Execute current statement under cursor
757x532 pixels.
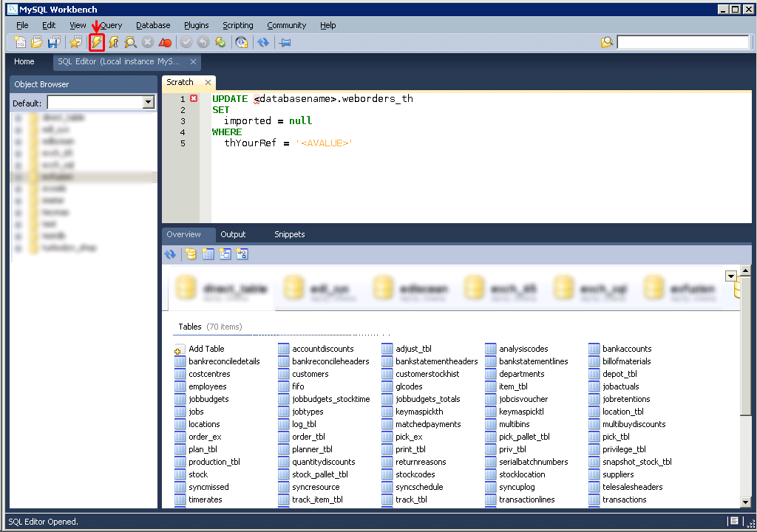tap(114, 42)
